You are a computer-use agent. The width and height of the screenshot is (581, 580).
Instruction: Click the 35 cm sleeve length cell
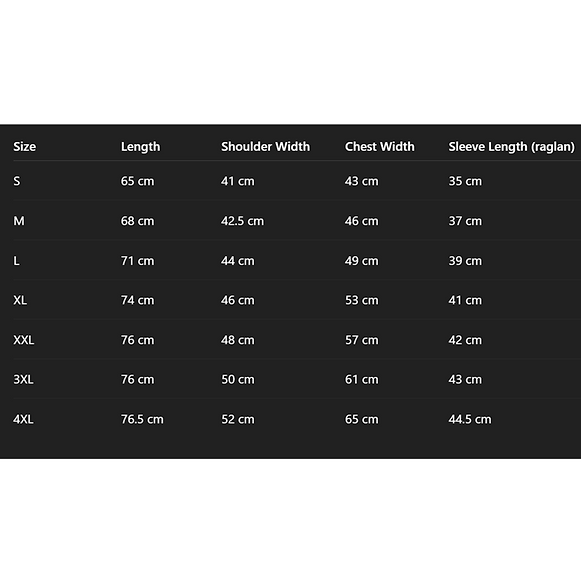coord(465,181)
